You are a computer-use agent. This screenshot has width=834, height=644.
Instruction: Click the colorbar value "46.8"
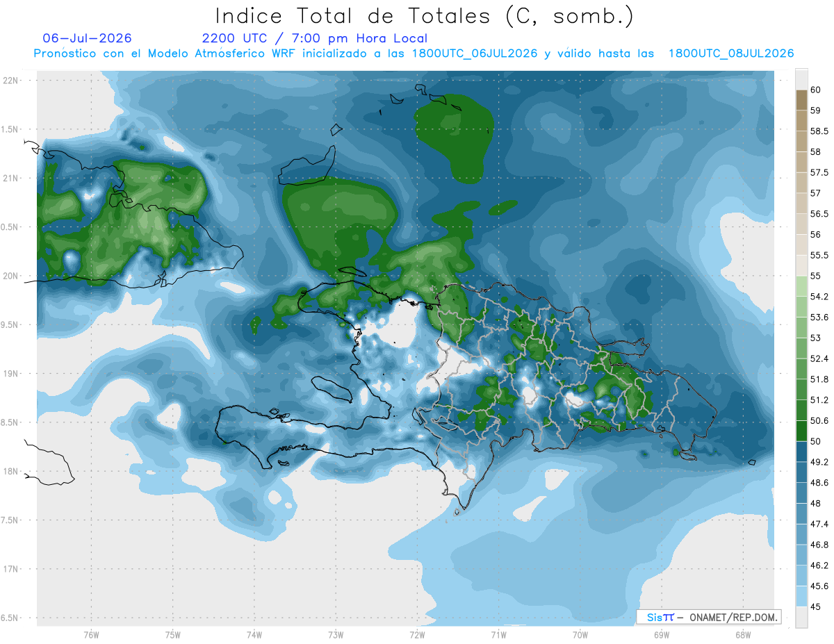pyautogui.click(x=820, y=545)
